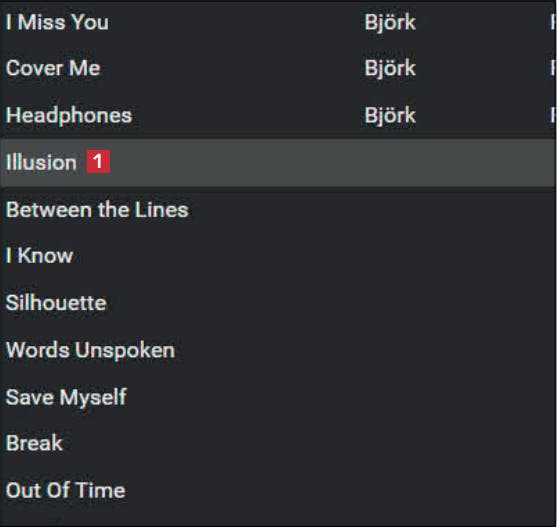Click the cut-off album cell for I Miss You
The width and height of the screenshot is (557, 527).
point(553,22)
